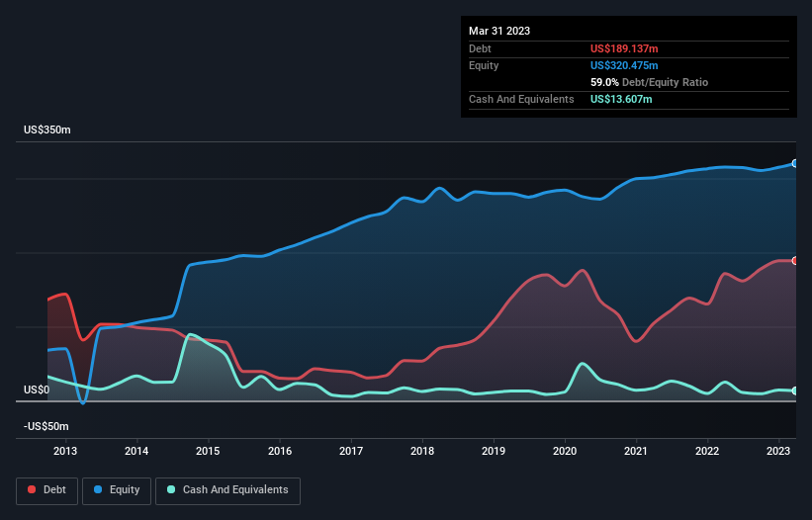Click the Mar 31 2023 tooltip date
The height and width of the screenshot is (520, 812).
coord(499,31)
